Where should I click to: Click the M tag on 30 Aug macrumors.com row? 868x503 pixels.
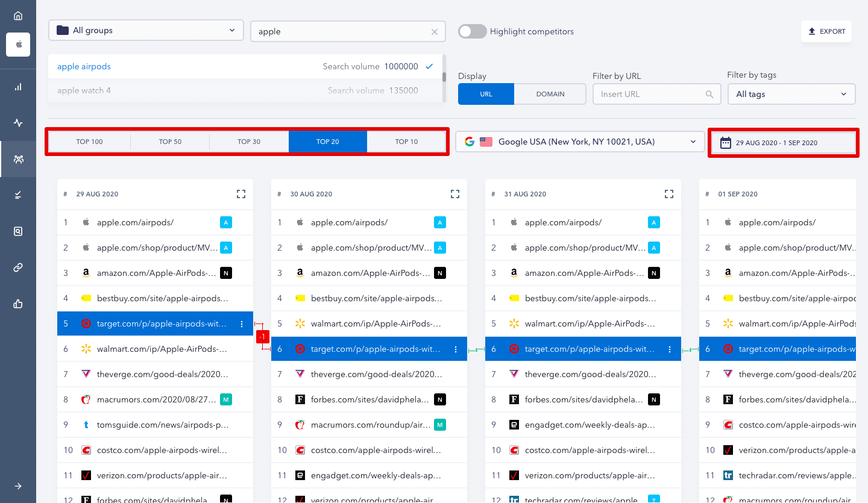click(x=440, y=425)
